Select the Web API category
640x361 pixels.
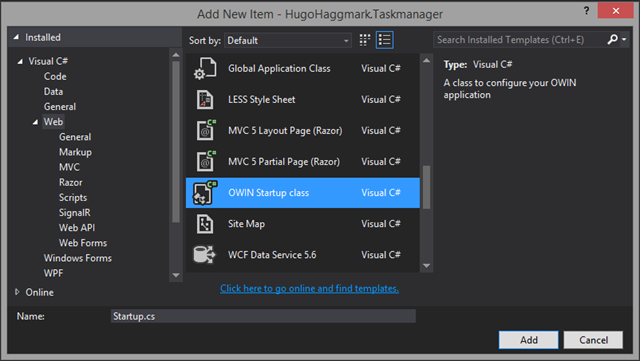click(x=77, y=227)
